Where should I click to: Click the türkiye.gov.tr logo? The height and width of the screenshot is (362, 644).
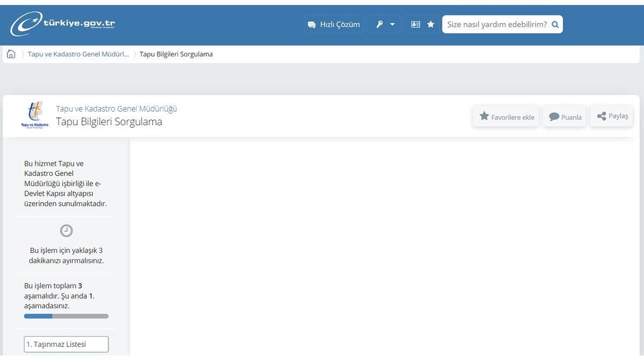59,23
